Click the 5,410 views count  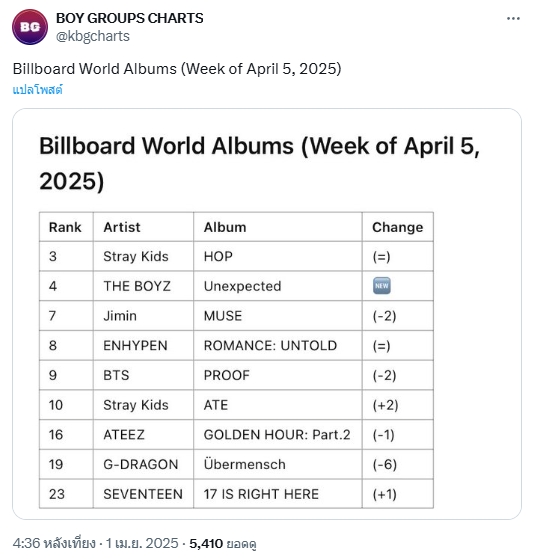click(223, 544)
